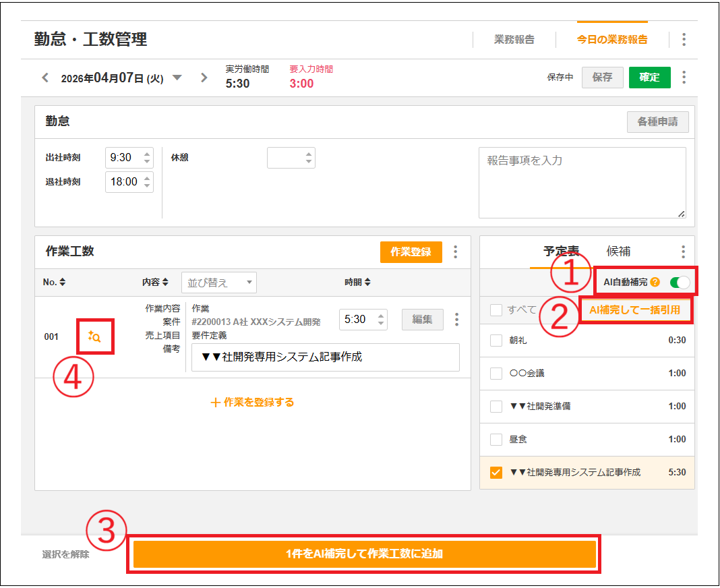Go to the previous day arrow

tap(45, 78)
